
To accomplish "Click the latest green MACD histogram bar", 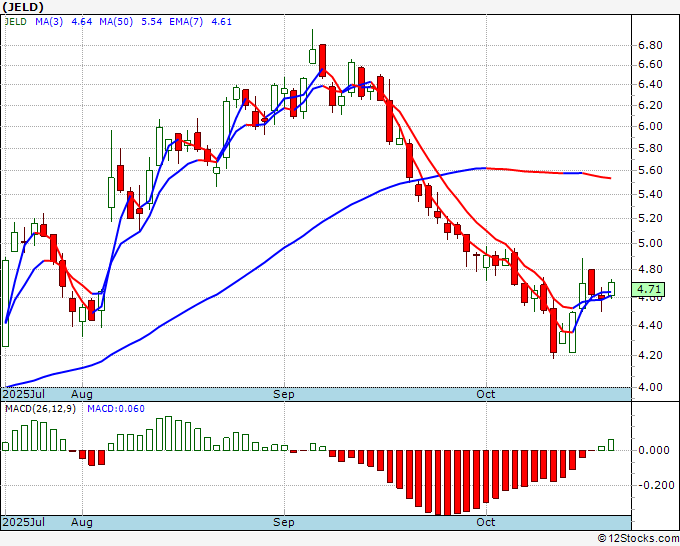I will [x=611, y=445].
